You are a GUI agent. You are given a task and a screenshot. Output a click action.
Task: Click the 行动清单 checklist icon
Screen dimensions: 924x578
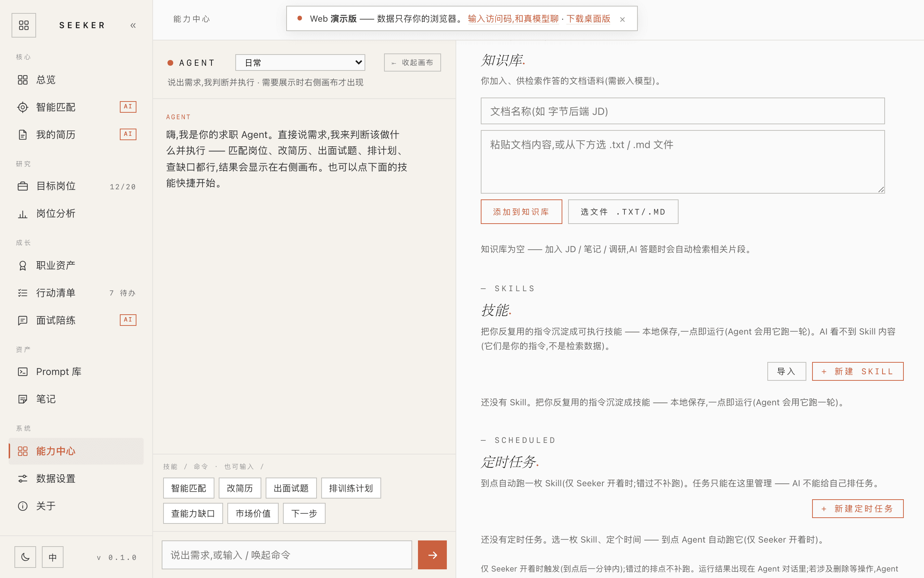point(23,293)
